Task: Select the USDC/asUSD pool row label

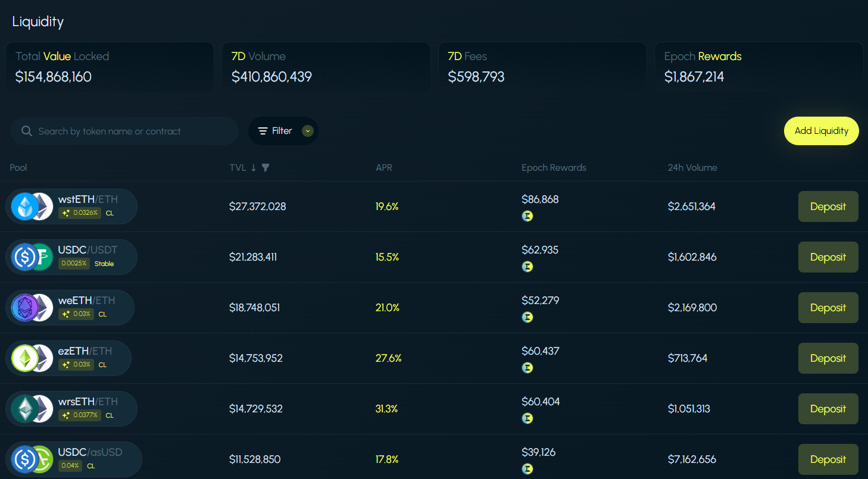Action: tap(90, 452)
